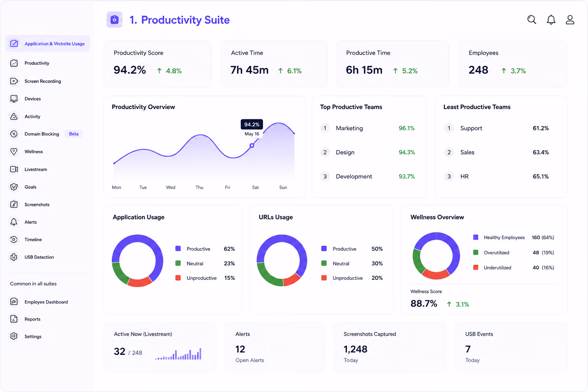The image size is (588, 392).
Task: Open the Wellness section
Action: coord(34,152)
